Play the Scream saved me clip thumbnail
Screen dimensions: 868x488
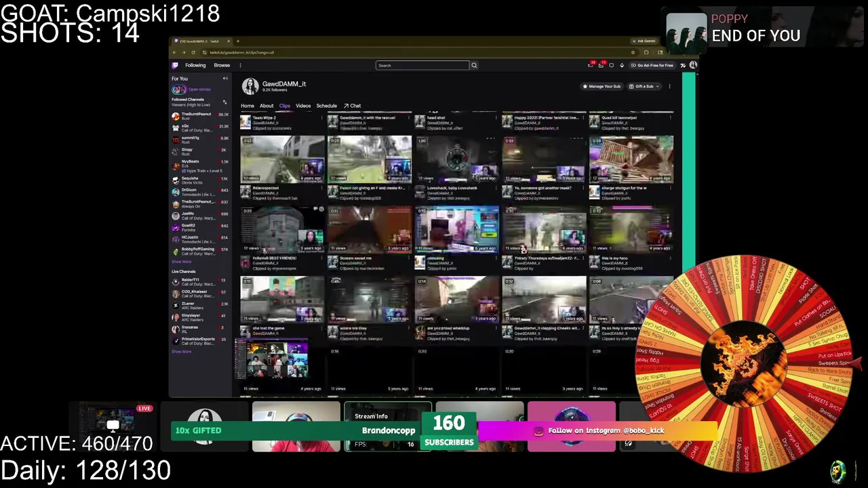[370, 229]
